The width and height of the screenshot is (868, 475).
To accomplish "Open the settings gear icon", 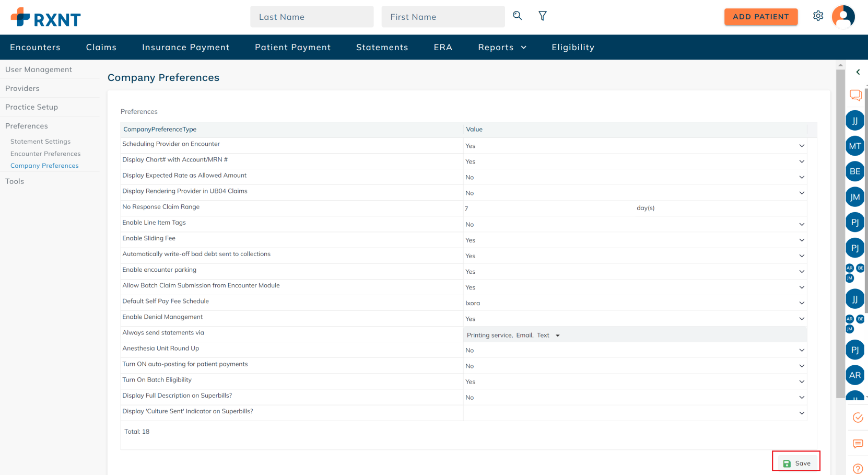I will pyautogui.click(x=818, y=16).
